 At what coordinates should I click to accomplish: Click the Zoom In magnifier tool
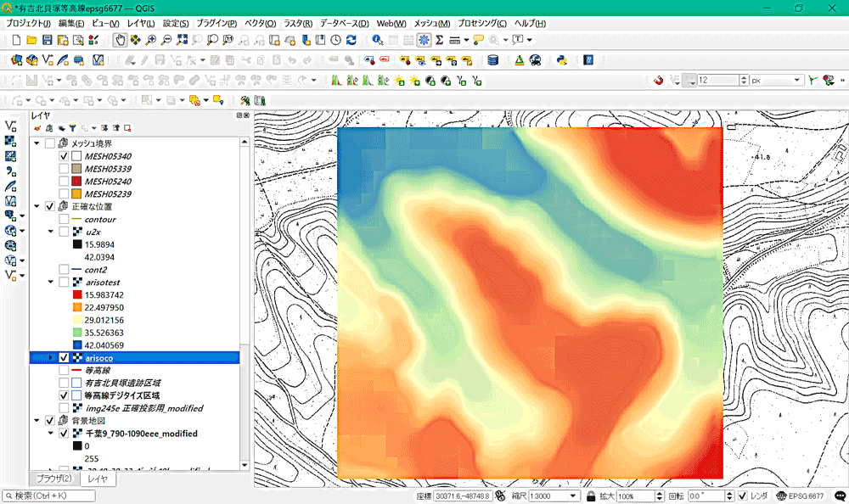click(151, 40)
